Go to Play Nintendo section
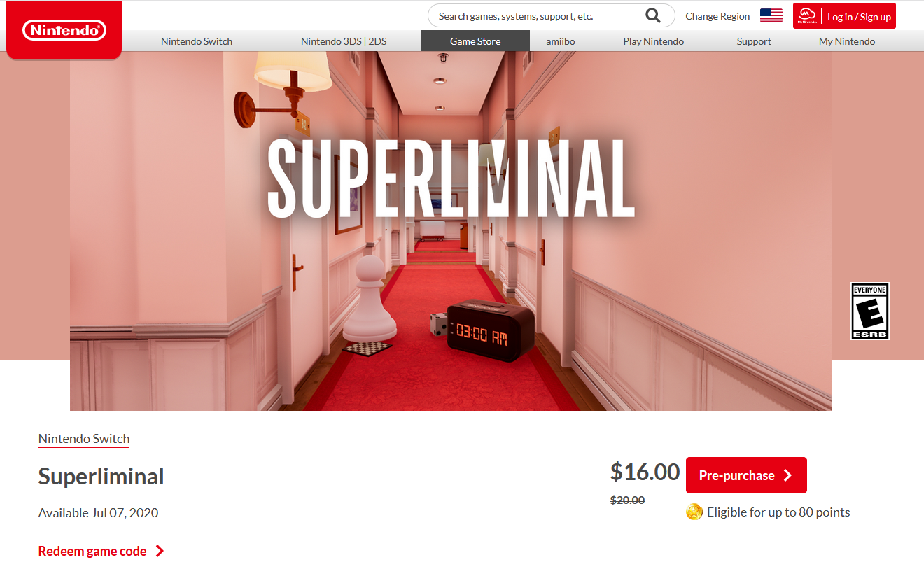Image resolution: width=924 pixels, height=581 pixels. pyautogui.click(x=654, y=41)
